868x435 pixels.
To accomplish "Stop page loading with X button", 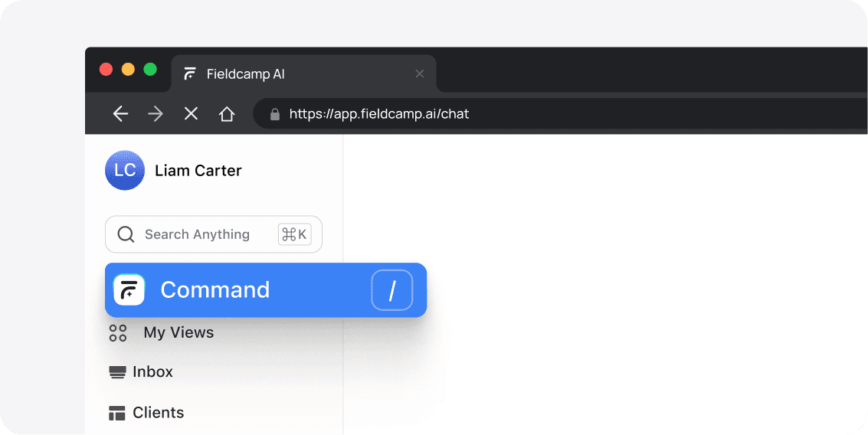I will [x=191, y=114].
